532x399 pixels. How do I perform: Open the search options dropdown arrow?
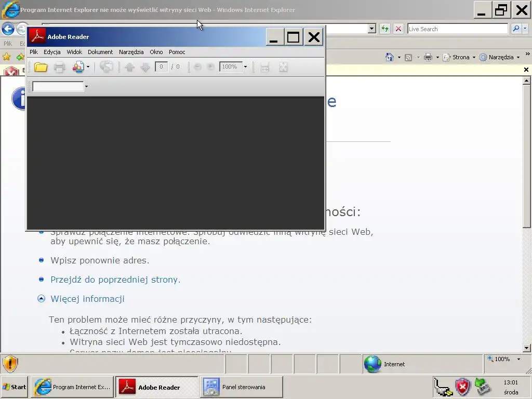tap(525, 29)
